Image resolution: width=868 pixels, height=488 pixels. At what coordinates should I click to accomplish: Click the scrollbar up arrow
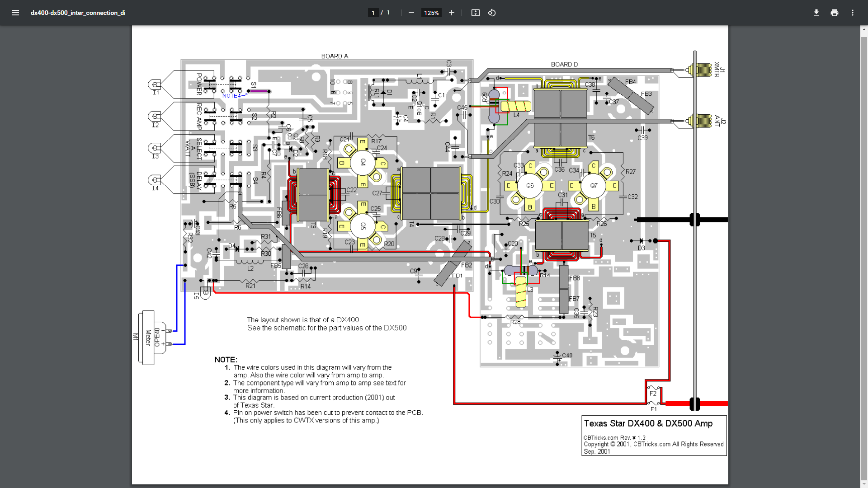tap(864, 30)
